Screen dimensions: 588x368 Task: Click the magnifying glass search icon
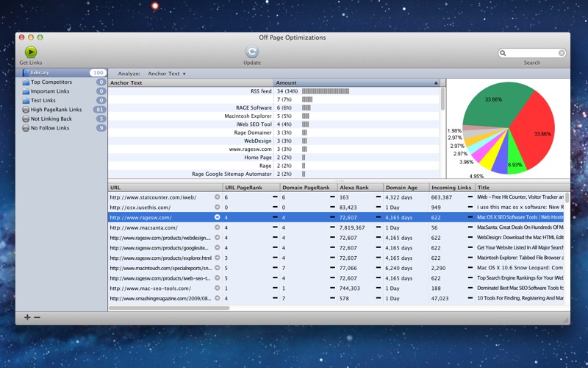coord(503,53)
